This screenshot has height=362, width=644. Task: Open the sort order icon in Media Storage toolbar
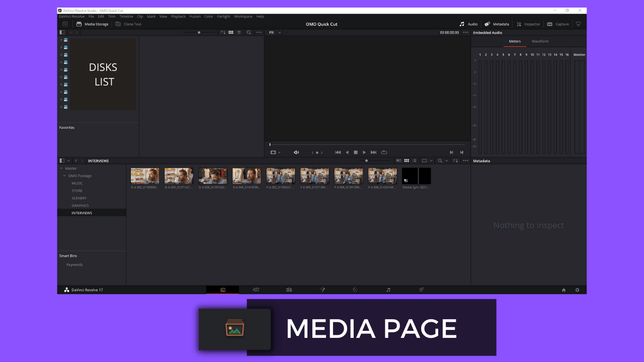223,32
